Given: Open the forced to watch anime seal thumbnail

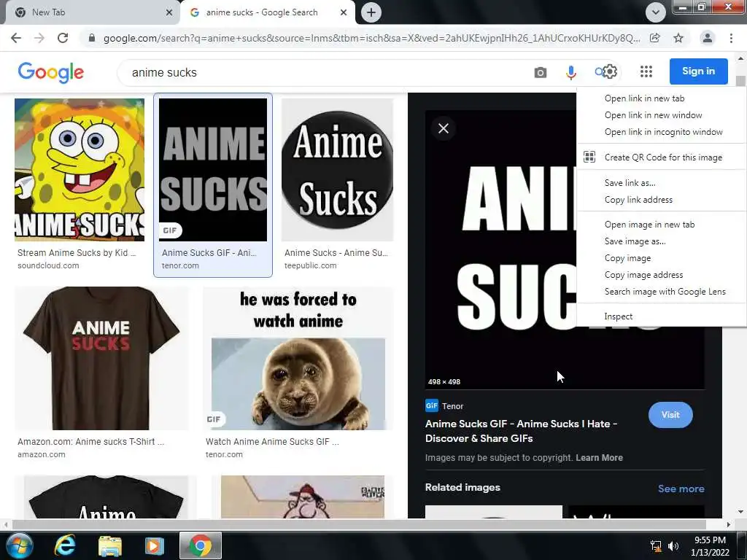Looking at the screenshot, I should (298, 358).
